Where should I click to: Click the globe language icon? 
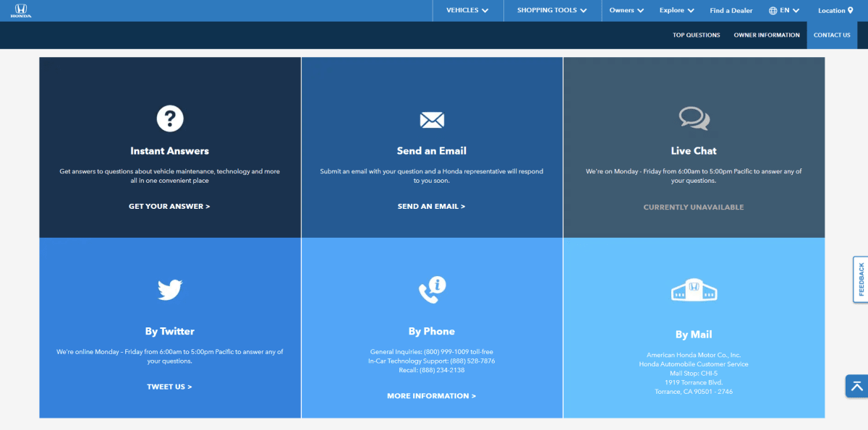click(773, 11)
